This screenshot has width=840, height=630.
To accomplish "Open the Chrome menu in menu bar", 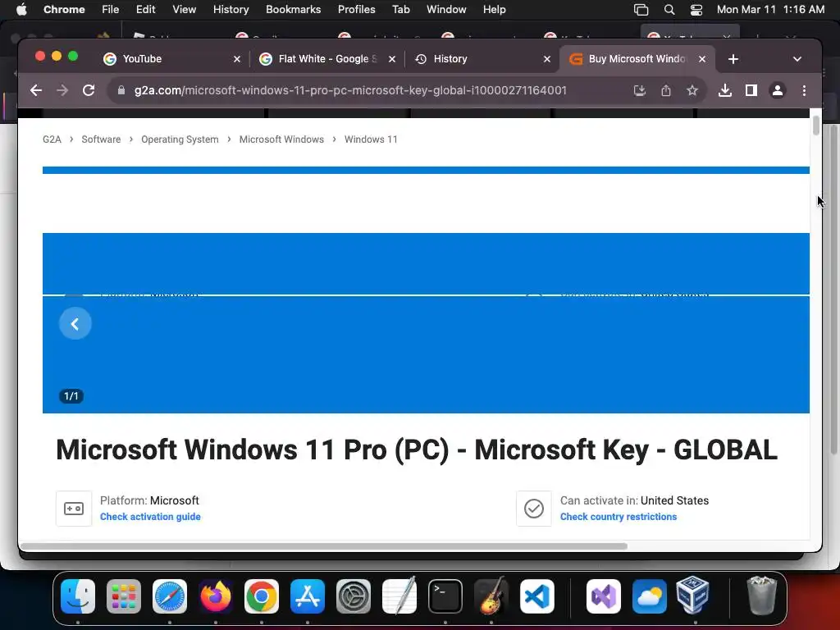I will point(64,9).
